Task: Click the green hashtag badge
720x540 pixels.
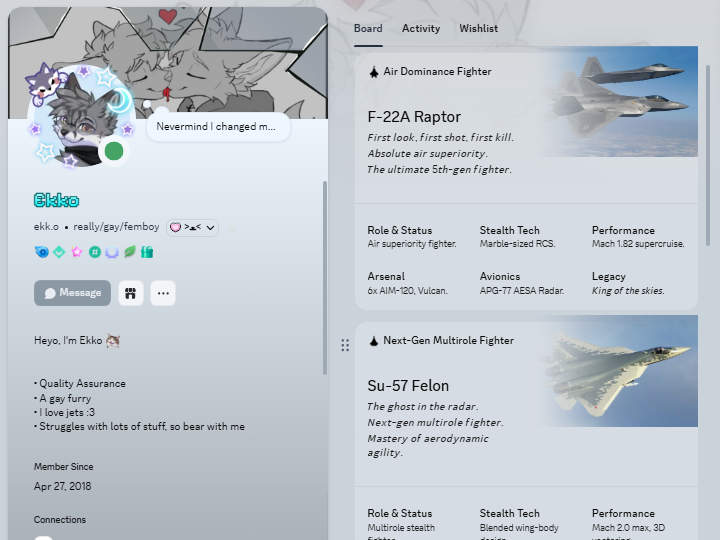Action: point(95,252)
